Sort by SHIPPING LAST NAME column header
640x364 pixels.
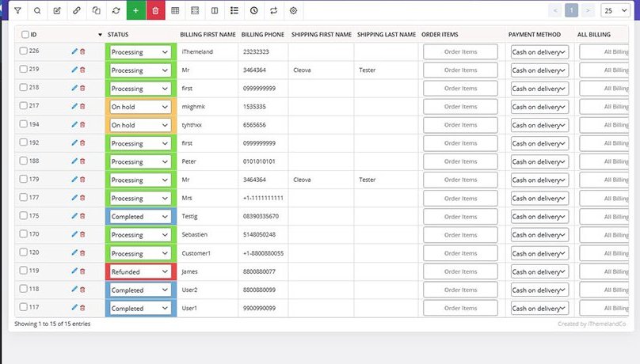point(387,35)
